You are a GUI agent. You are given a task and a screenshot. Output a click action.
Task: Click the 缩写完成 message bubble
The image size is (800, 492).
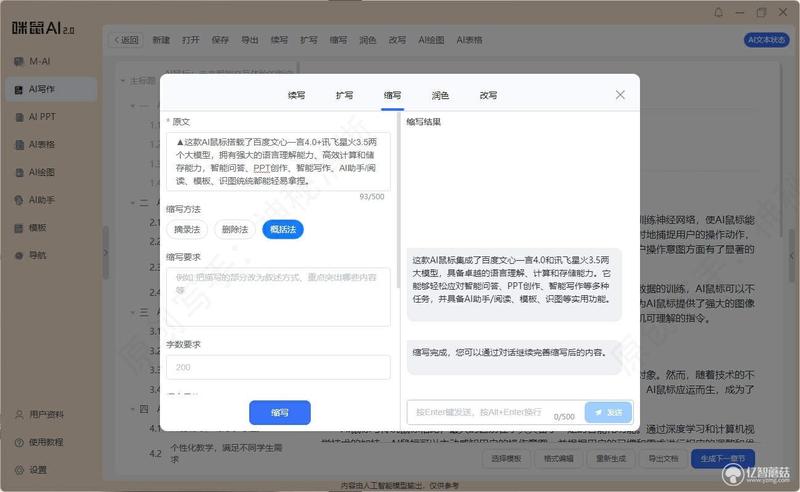pos(514,356)
